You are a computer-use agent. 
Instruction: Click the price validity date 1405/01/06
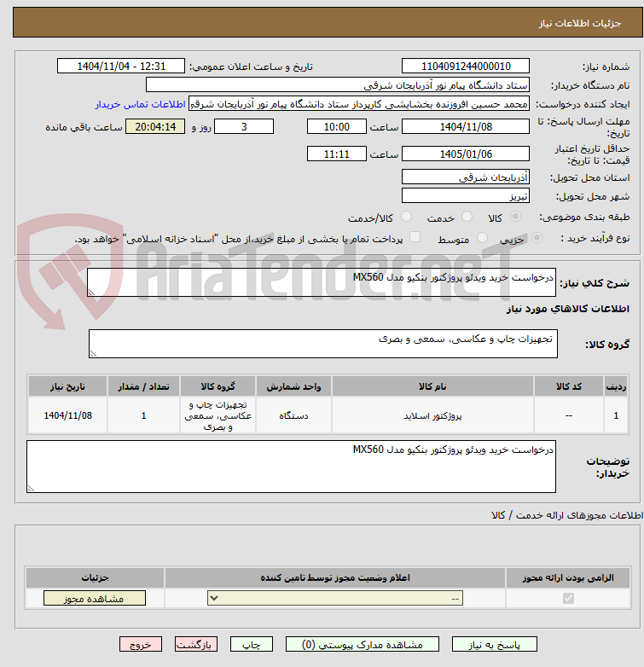tap(466, 154)
